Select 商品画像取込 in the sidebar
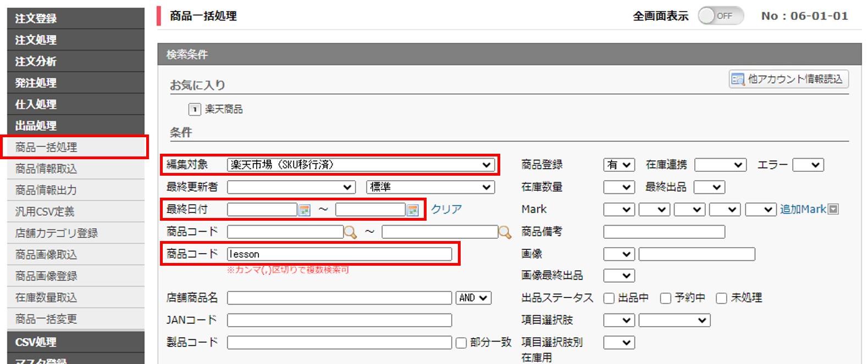868x364 pixels. (x=76, y=254)
